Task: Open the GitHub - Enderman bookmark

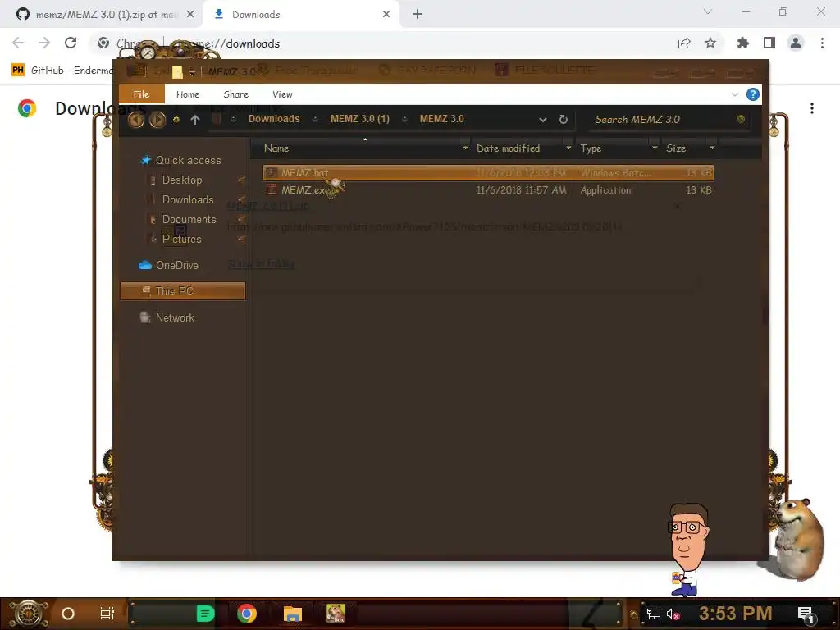Action: (62, 71)
